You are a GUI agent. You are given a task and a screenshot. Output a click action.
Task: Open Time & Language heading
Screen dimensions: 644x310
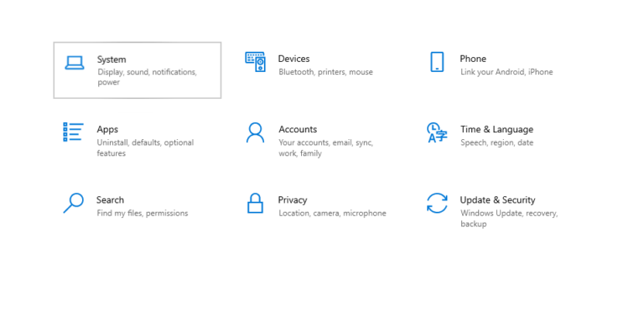click(496, 130)
